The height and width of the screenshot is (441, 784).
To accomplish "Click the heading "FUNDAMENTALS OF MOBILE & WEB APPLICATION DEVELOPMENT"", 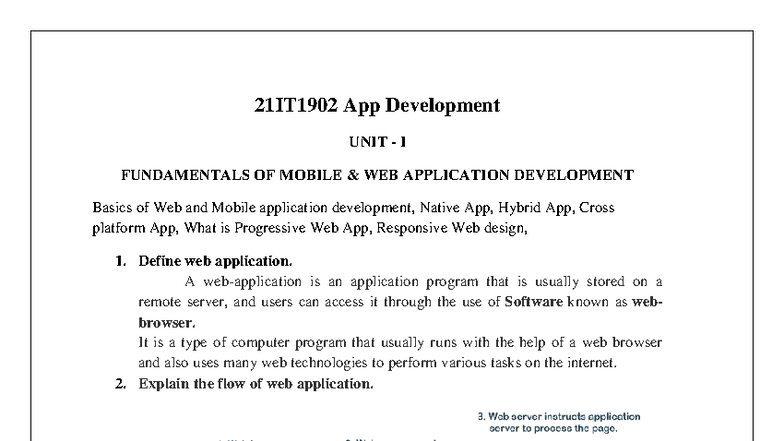I will tap(378, 175).
